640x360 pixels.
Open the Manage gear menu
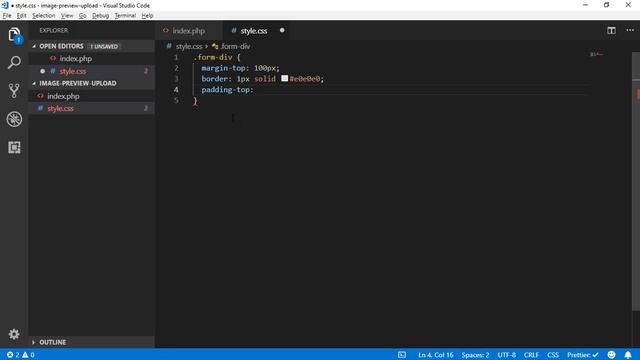pos(14,334)
